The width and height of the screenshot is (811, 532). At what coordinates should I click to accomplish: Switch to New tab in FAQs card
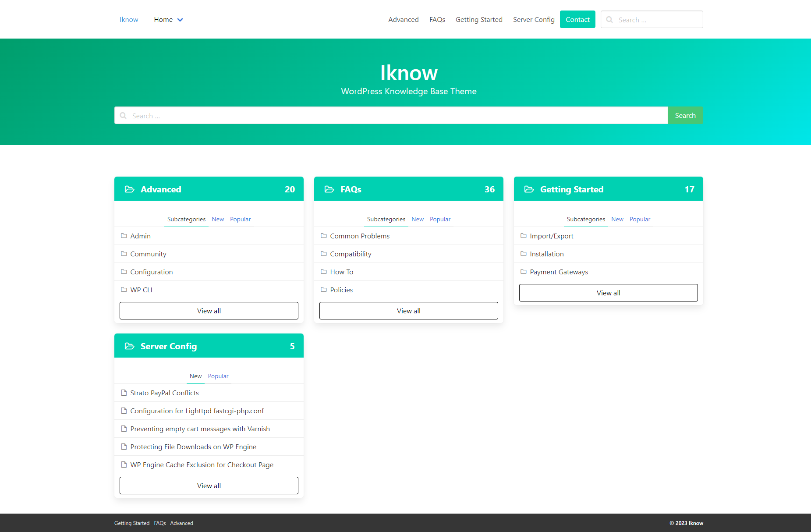pos(417,219)
